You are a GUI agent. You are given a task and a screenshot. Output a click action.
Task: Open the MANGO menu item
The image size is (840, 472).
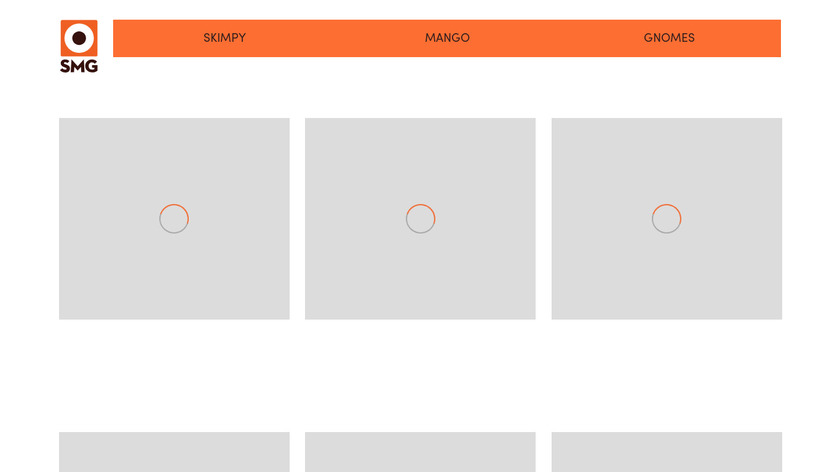447,38
